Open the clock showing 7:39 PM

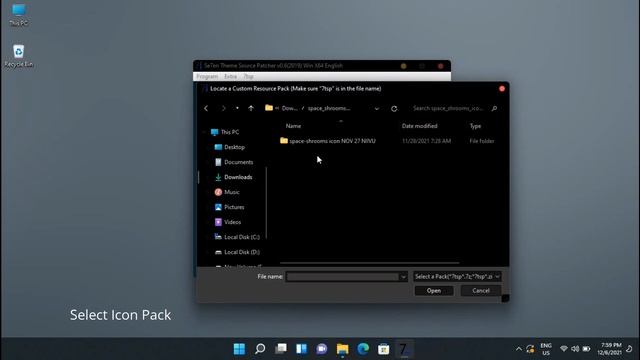point(609,349)
